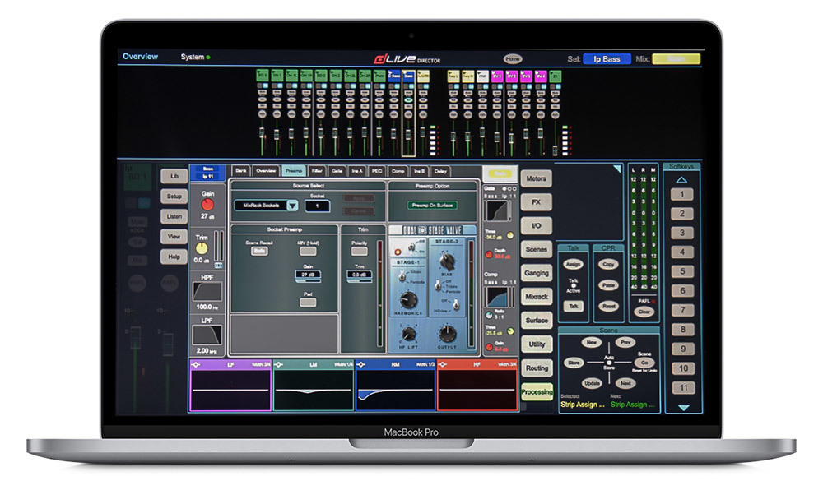Click the HM band in/out icon
The width and height of the screenshot is (823, 504).
(361, 364)
